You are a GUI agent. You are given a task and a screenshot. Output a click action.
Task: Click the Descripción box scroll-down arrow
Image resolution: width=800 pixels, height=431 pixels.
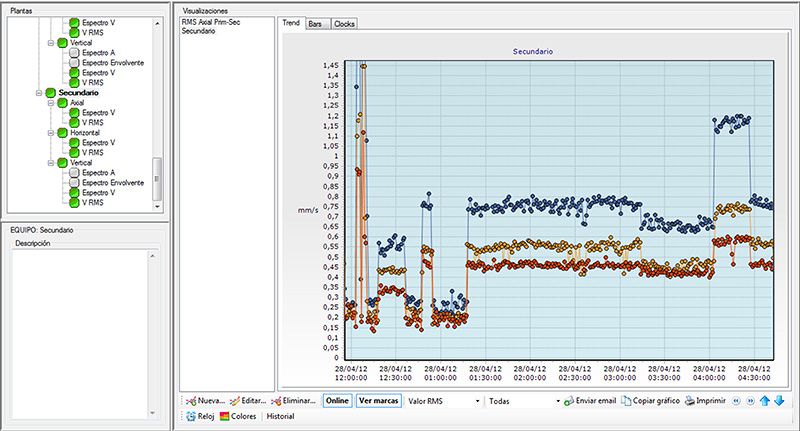(x=152, y=413)
